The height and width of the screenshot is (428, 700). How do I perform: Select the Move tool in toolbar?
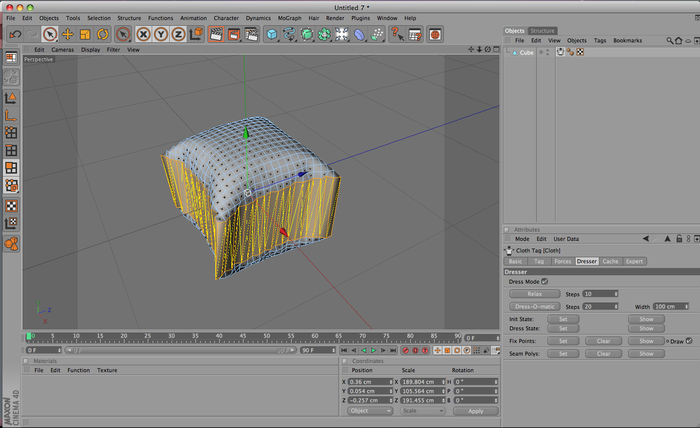tap(67, 34)
